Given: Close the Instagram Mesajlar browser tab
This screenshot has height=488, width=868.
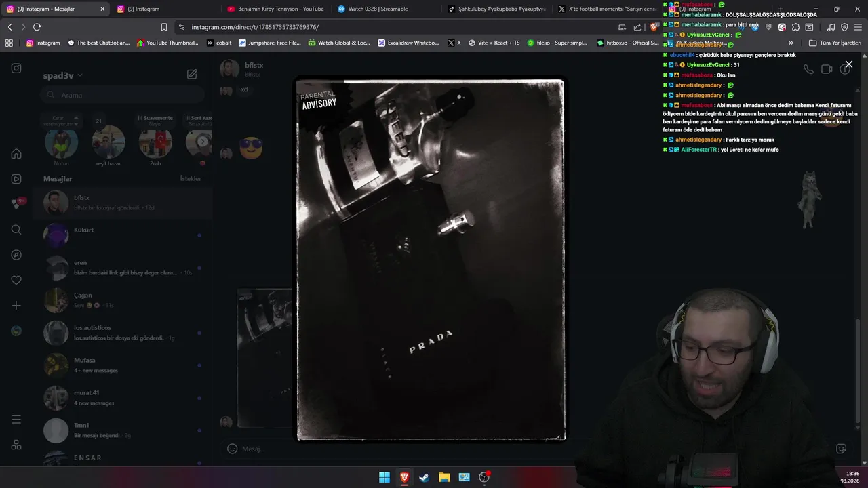Looking at the screenshot, I should (x=102, y=9).
